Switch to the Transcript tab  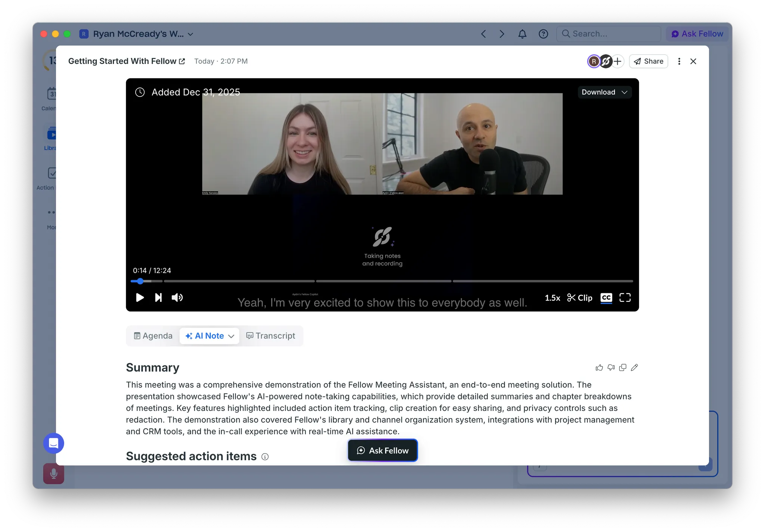click(x=270, y=336)
